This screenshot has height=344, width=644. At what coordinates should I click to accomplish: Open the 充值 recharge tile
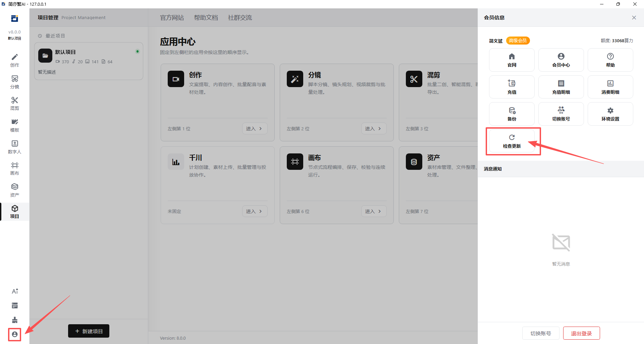tap(512, 87)
